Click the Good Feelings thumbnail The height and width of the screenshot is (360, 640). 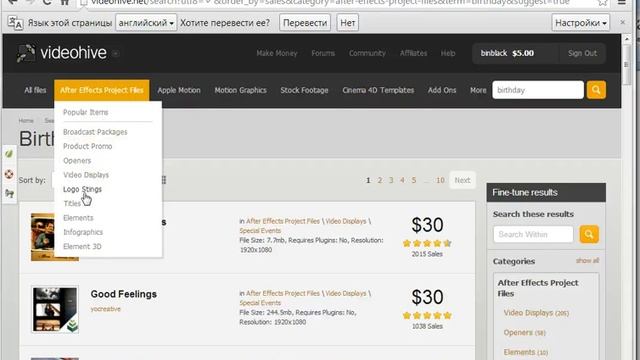click(55, 309)
